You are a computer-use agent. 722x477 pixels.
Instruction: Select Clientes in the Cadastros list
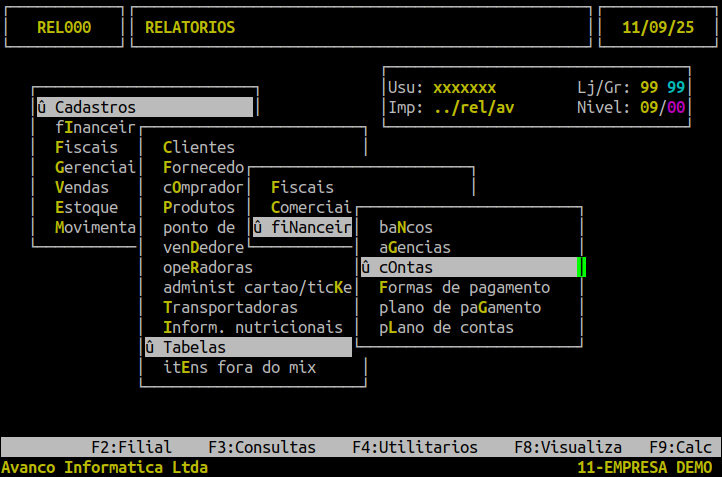pyautogui.click(x=199, y=147)
